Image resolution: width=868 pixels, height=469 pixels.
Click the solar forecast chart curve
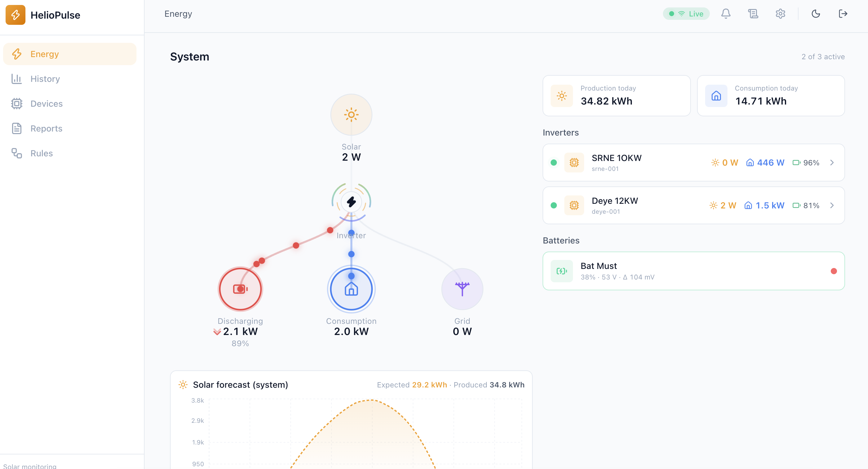coord(371,400)
